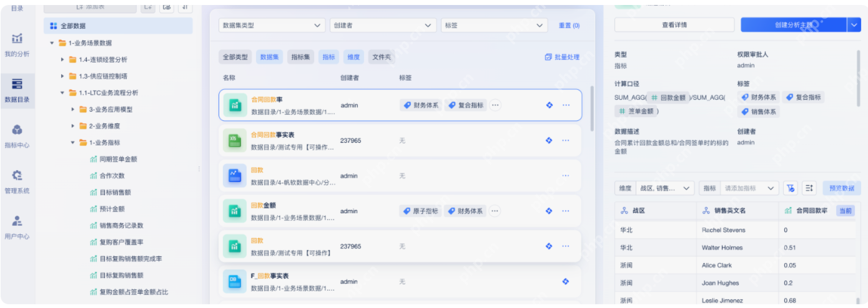Click the 销售体系 tag in detail panel
The width and height of the screenshot is (868, 308).
pos(758,112)
